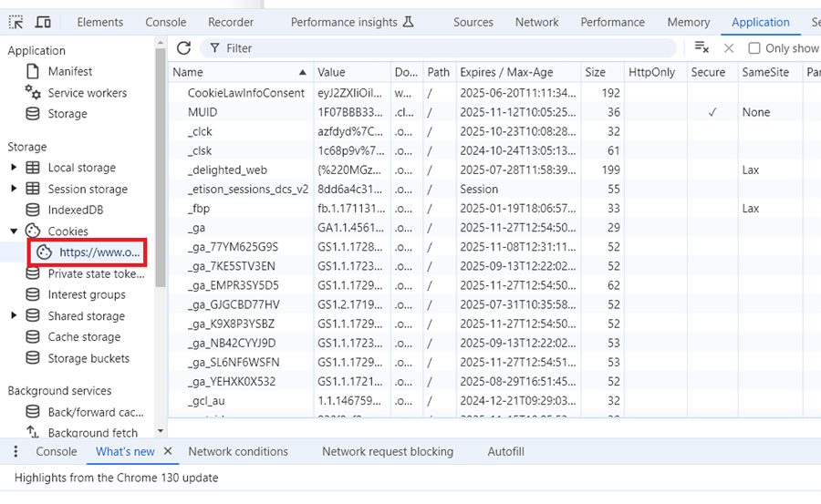Activate the inspect element picker icon

16,22
